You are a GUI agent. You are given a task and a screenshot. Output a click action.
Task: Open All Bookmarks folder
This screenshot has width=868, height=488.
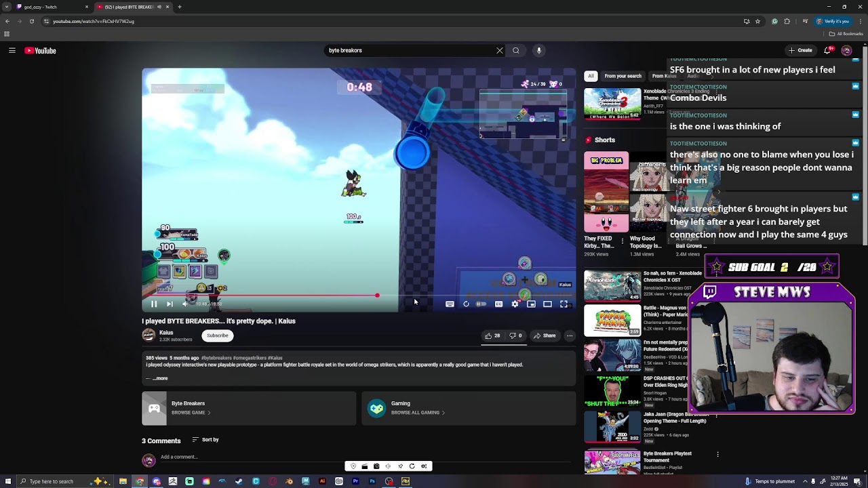click(846, 33)
